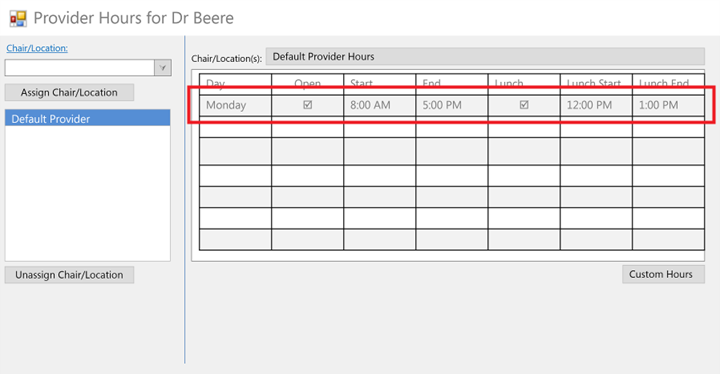
Task: Click the Unassign Chair/Location button
Action: coord(69,275)
